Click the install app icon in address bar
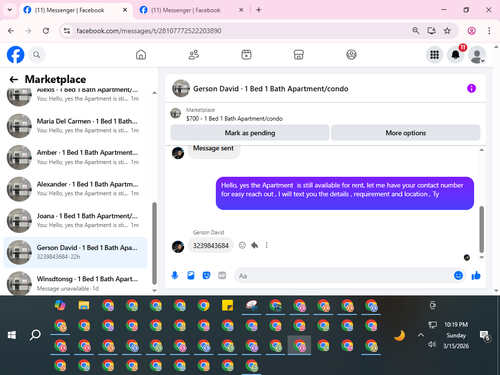This screenshot has width=500, height=375. pyautogui.click(x=432, y=31)
